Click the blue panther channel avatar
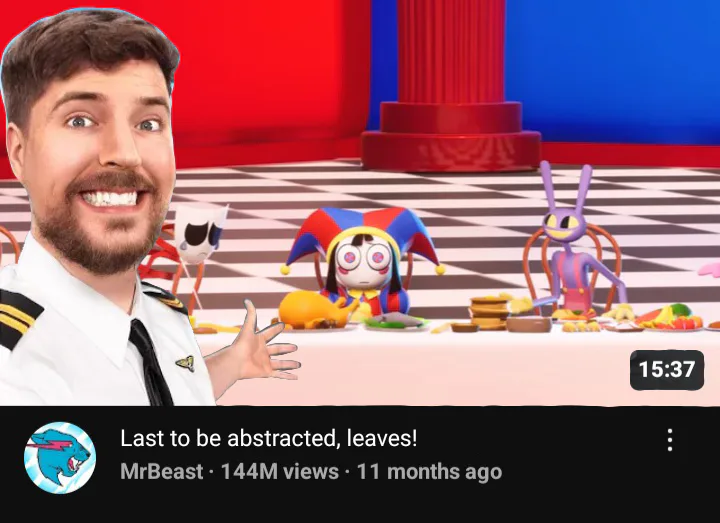Image resolution: width=720 pixels, height=523 pixels. [60, 458]
